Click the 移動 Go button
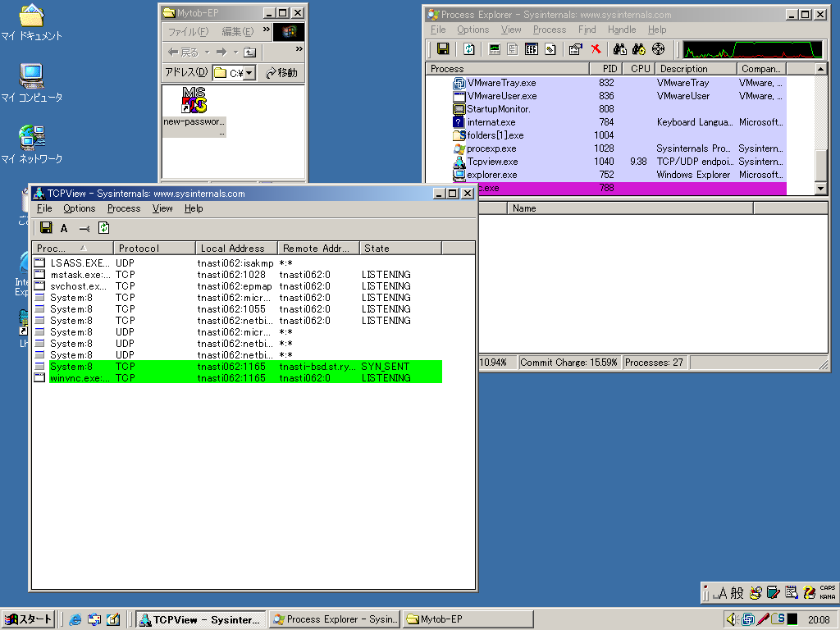 tap(281, 73)
